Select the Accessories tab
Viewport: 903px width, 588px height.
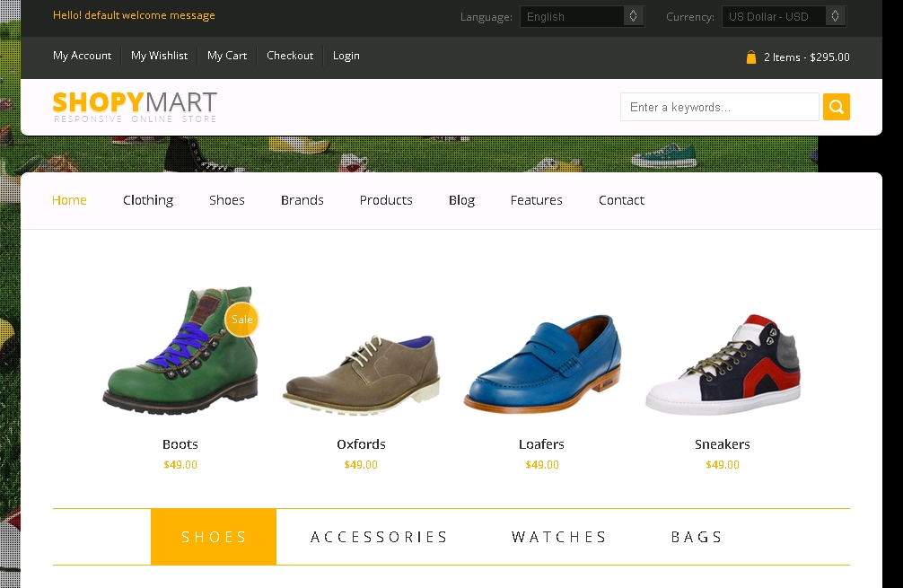click(379, 537)
